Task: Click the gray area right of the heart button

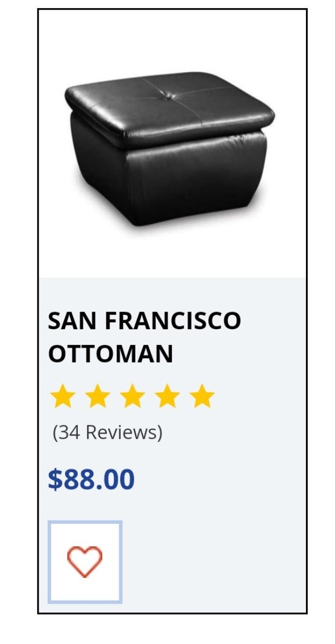Action: click(x=215, y=562)
